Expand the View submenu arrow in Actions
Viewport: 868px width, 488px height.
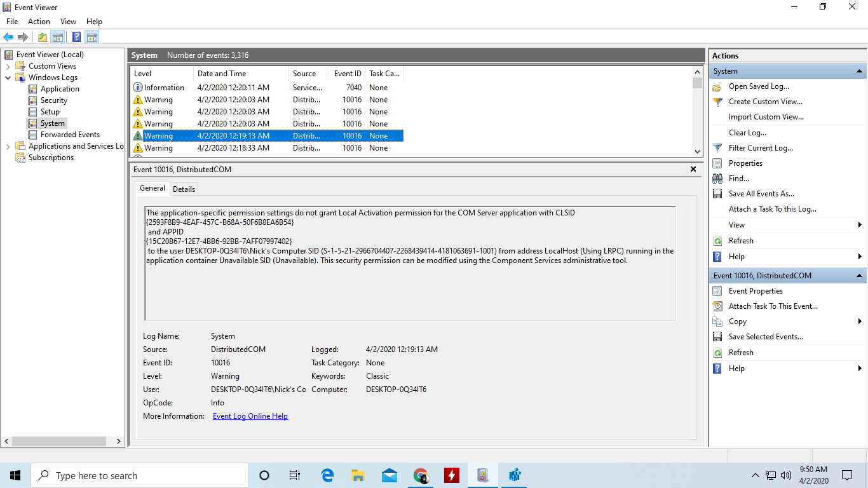tap(859, 225)
